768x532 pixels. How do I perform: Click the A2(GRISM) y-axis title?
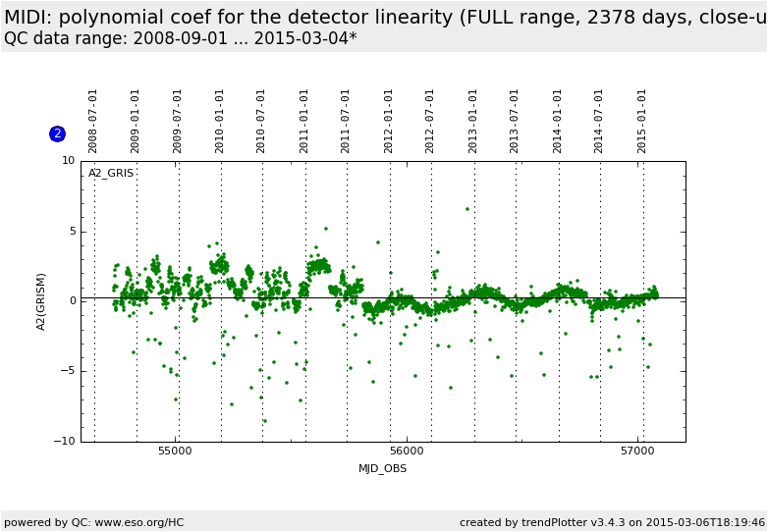click(x=41, y=301)
